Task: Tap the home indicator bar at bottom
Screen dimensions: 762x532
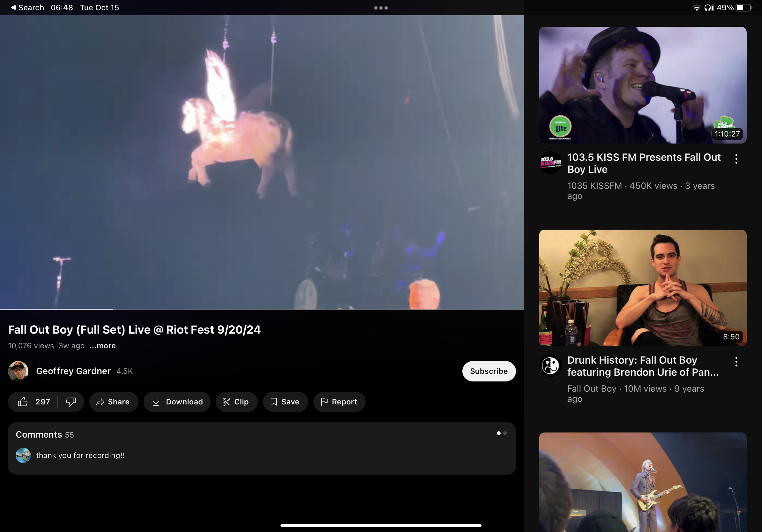Action: coord(381,525)
